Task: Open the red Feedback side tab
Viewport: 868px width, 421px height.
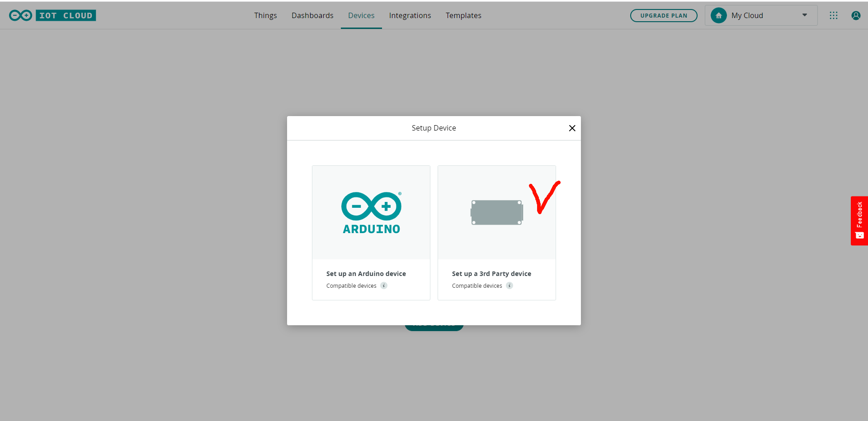Action: 859,221
